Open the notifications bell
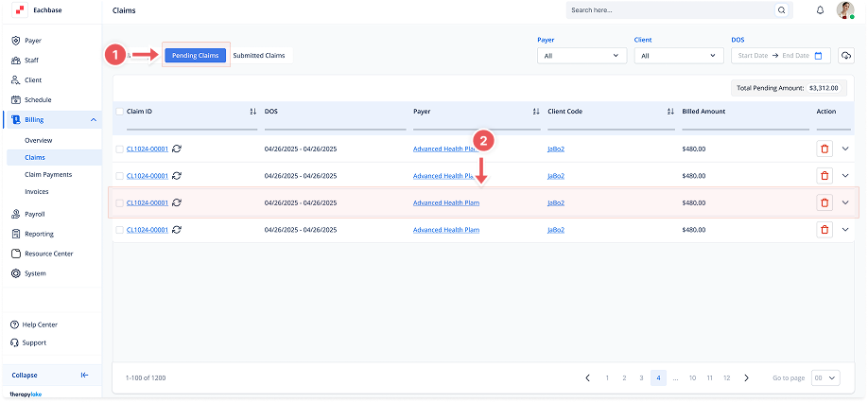This screenshot has height=403, width=868. point(821,10)
